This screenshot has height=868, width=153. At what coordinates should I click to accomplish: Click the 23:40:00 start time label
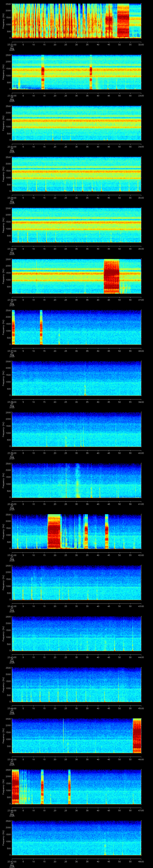[x=12, y=504]
